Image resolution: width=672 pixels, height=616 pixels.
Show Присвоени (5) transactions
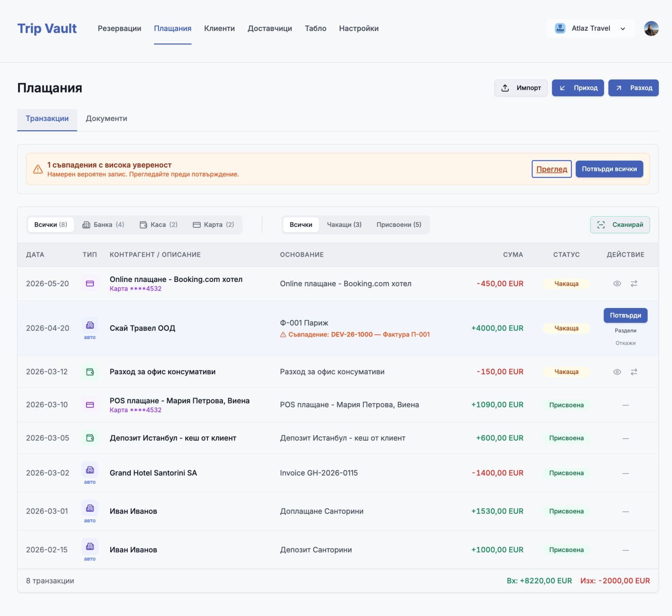[399, 224]
